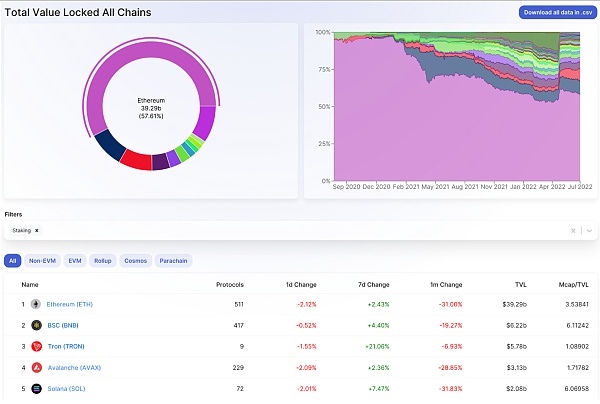
Task: Click Tron TVL value $5.78b
Action: point(517,346)
